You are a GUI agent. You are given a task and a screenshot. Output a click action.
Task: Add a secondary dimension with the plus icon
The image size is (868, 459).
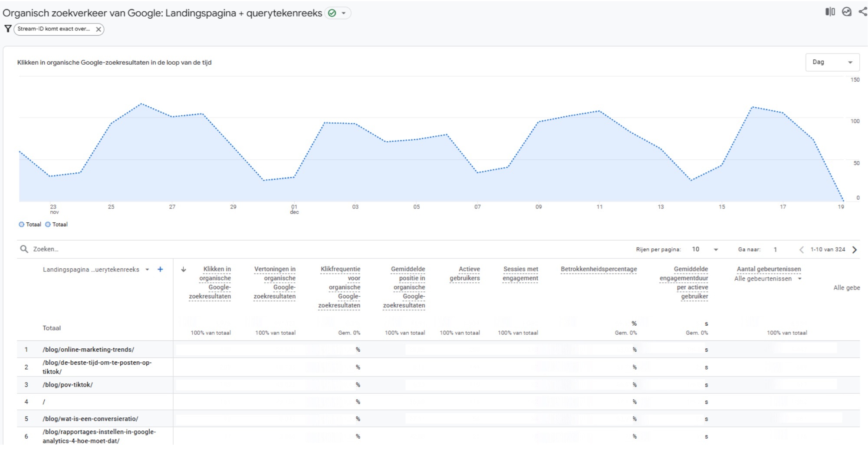point(160,269)
